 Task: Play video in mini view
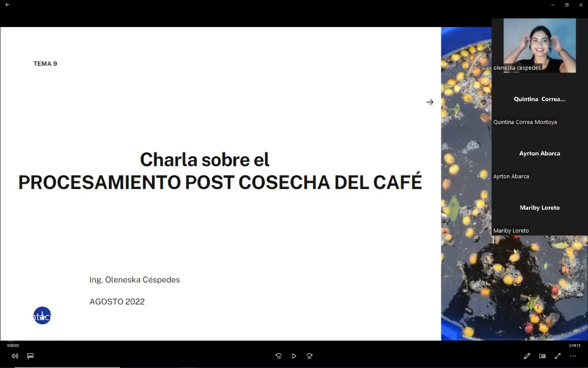542,356
